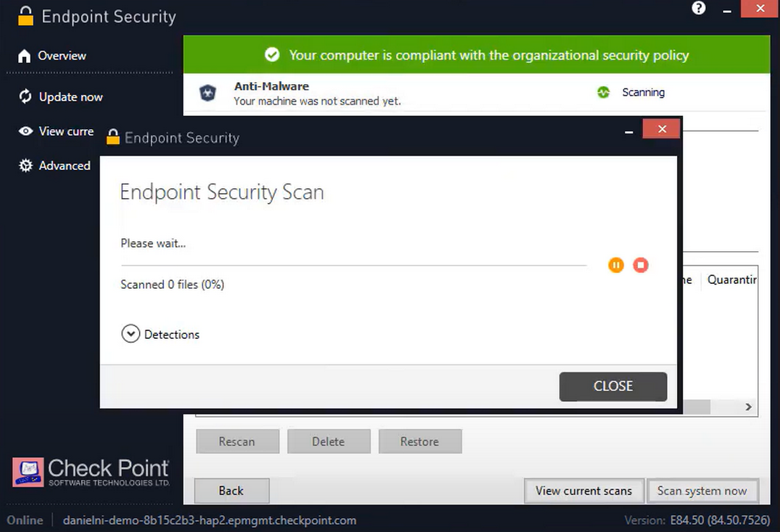The height and width of the screenshot is (532, 780).
Task: Open Help via the question mark icon
Action: 698,9
